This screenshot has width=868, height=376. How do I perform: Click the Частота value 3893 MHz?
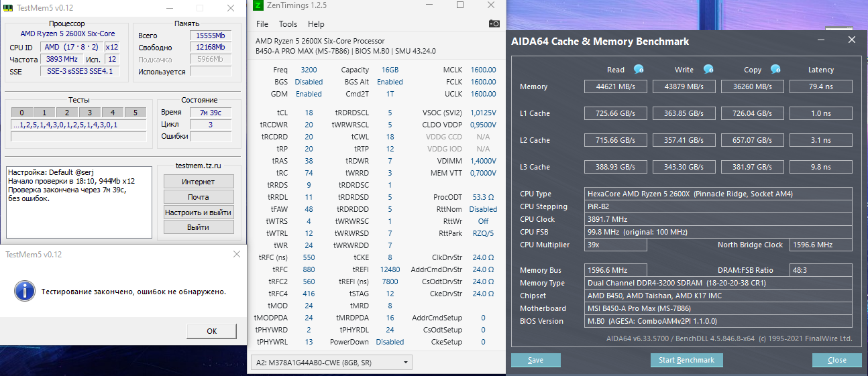(x=62, y=59)
